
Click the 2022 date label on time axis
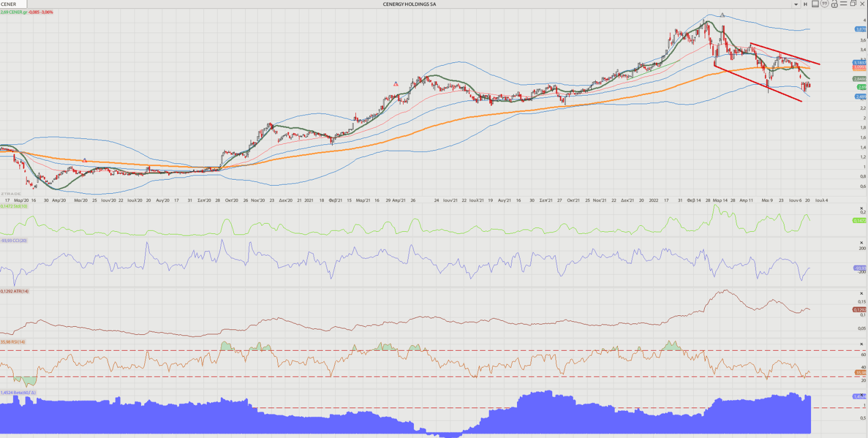pyautogui.click(x=654, y=200)
